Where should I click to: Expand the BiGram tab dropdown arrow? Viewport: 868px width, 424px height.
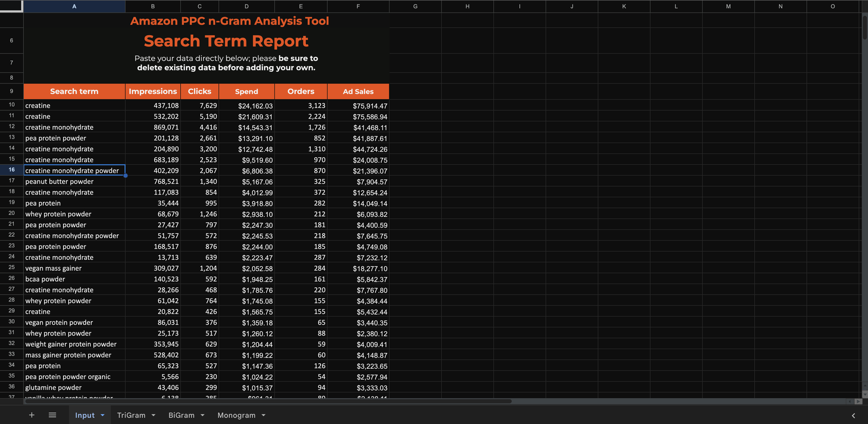pos(202,415)
